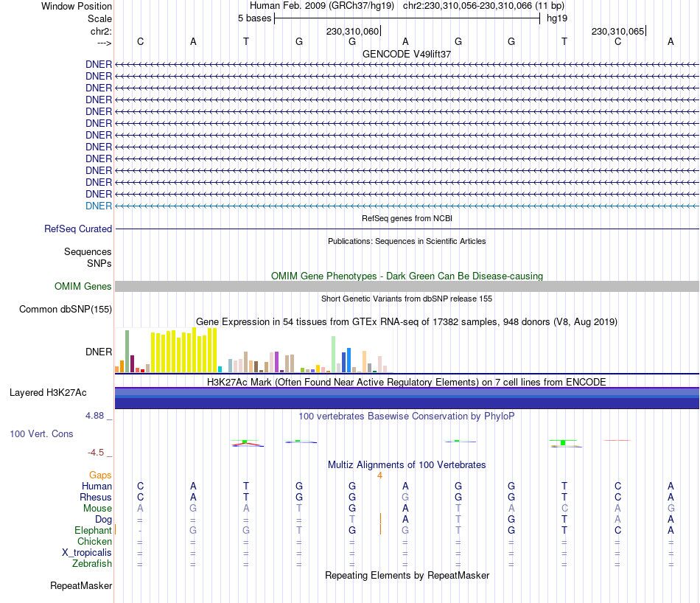Open the OMIM Genes track label
Viewport: 700px width, 603px height.
83,286
